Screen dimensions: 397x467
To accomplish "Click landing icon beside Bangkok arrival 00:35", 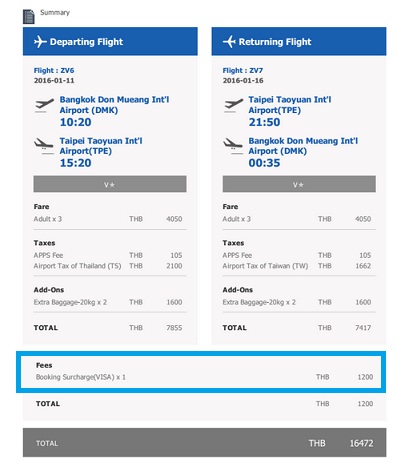I will 233,146.
